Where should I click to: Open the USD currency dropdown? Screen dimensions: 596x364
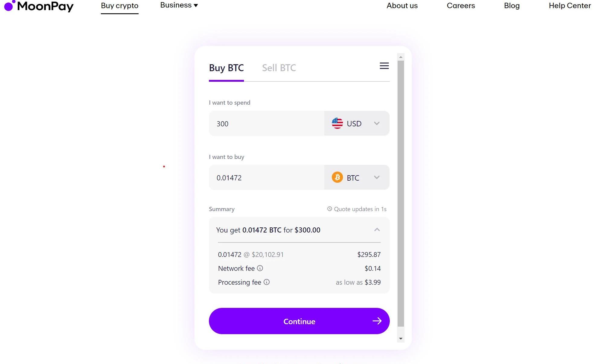357,123
